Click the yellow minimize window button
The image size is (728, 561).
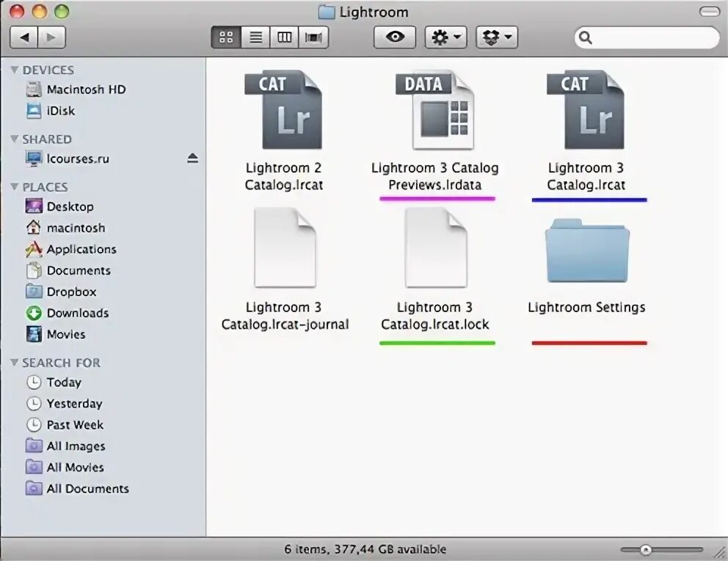[x=40, y=12]
